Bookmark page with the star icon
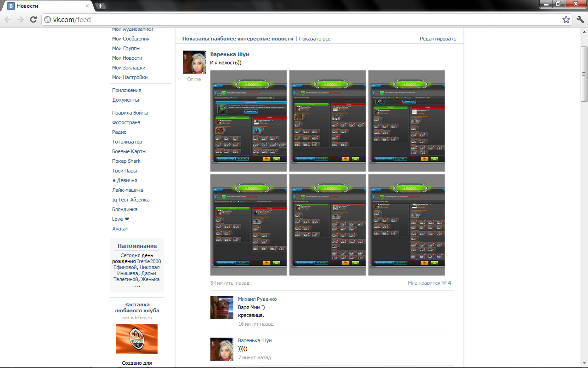588x368 pixels. click(566, 19)
